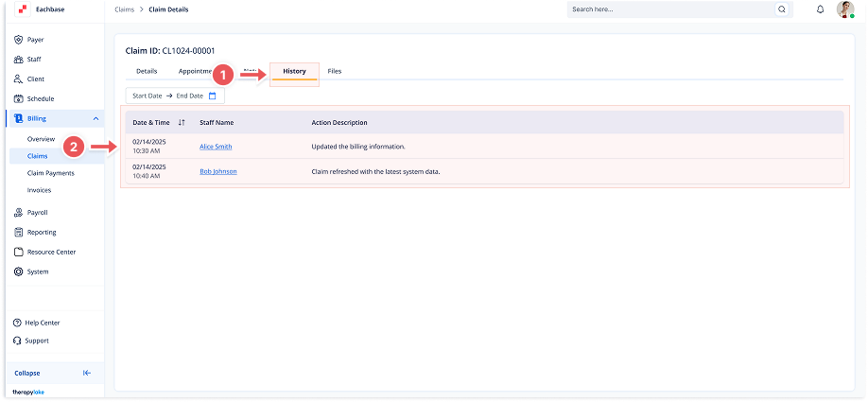The image size is (868, 402).
Task: Click the Billing sidebar icon
Action: tap(18, 118)
